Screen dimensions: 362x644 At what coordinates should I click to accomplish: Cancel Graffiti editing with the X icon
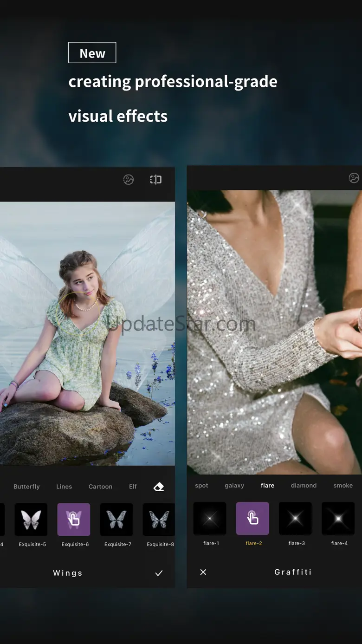click(203, 572)
